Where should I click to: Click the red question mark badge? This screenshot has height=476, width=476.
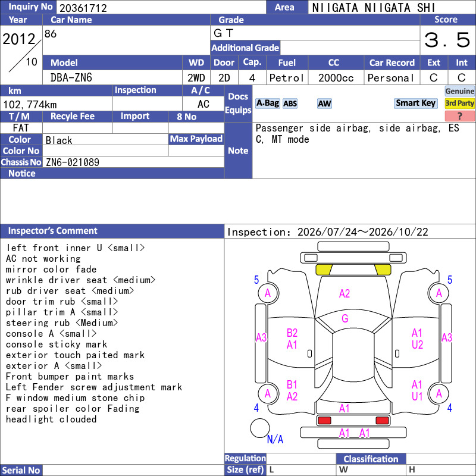click(x=459, y=115)
